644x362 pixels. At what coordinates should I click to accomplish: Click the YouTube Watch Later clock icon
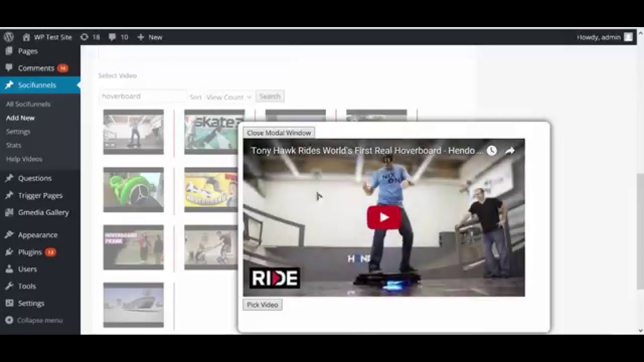[x=492, y=150]
